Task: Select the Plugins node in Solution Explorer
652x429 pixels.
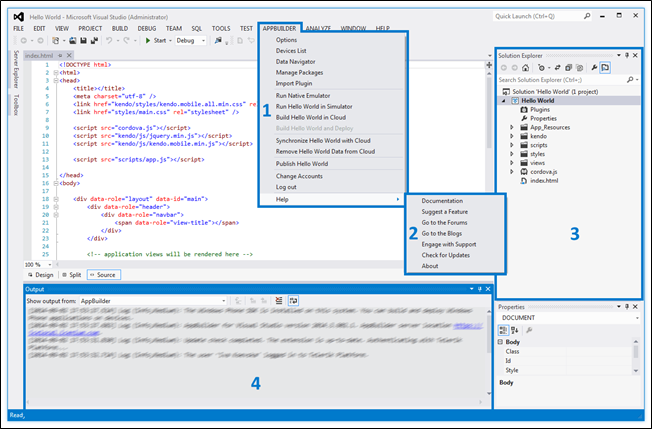Action: click(540, 109)
